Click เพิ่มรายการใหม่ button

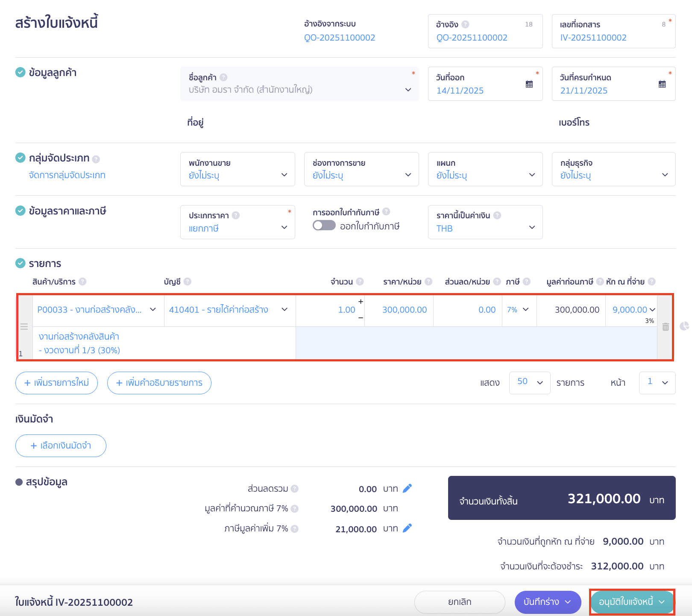[56, 383]
